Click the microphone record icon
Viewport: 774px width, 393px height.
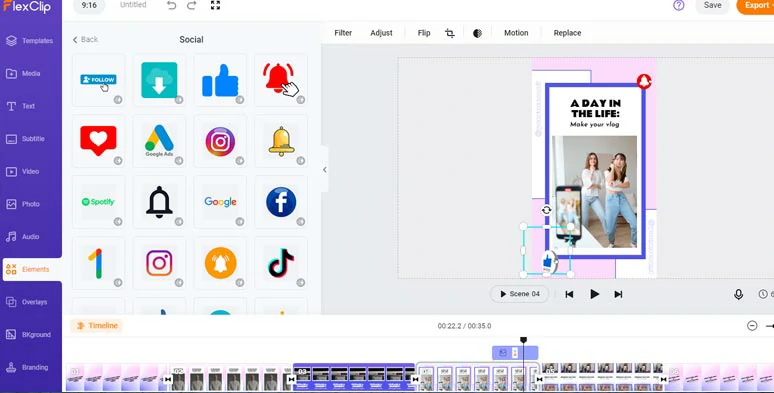click(x=738, y=294)
